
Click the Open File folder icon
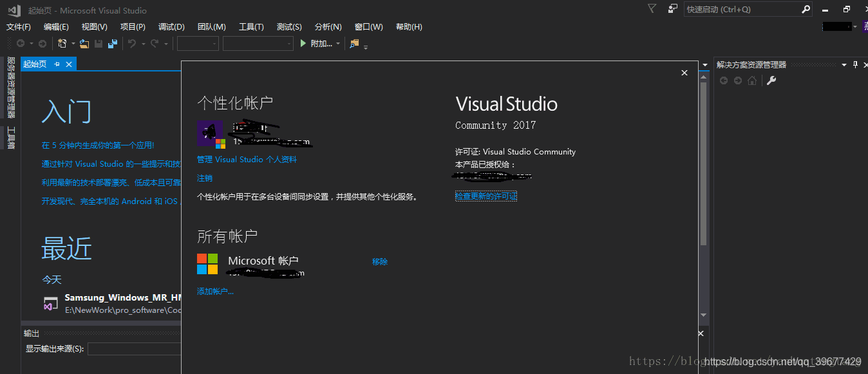(84, 44)
